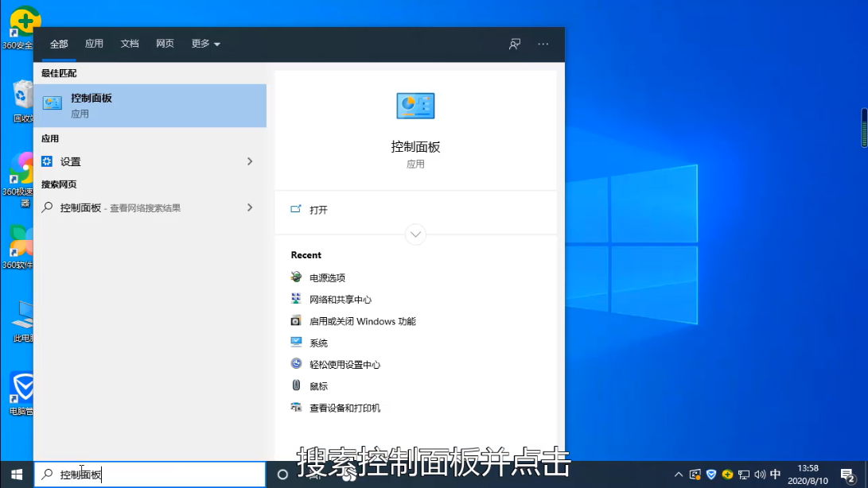Open 启用或关闭 Windows 功能
The width and height of the screenshot is (868, 488).
363,321
